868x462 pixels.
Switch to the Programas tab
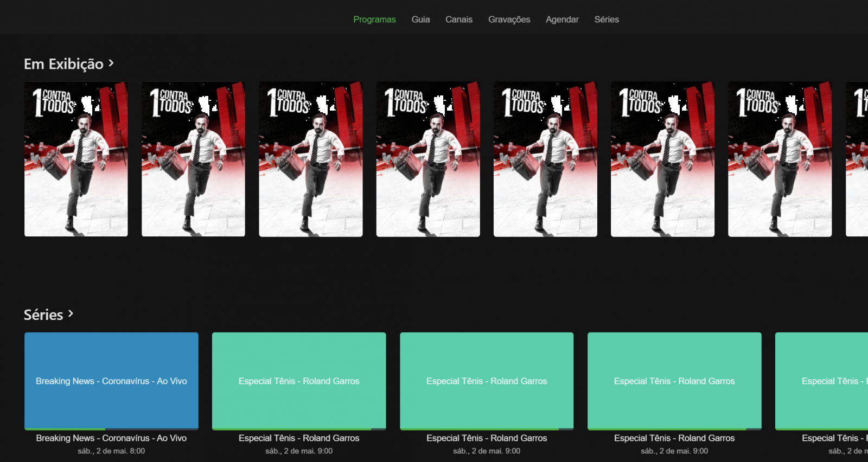pyautogui.click(x=374, y=20)
